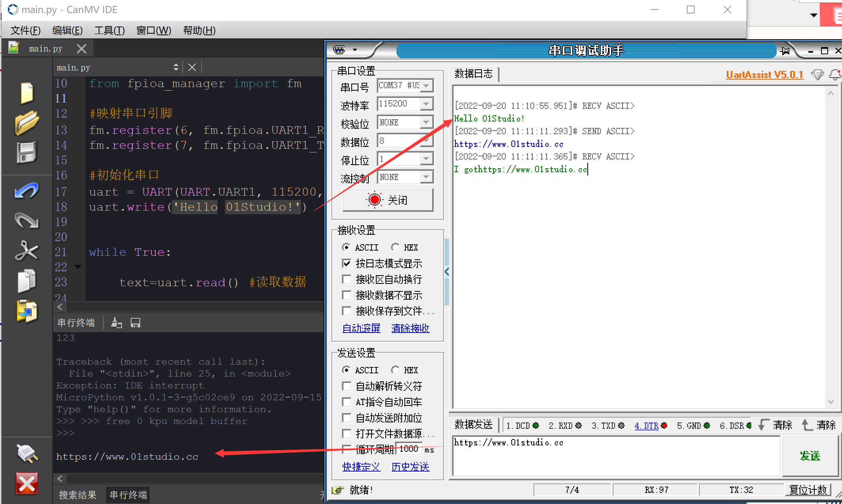Click the Undo arrow icon
This screenshot has height=504, width=842.
[x=27, y=191]
